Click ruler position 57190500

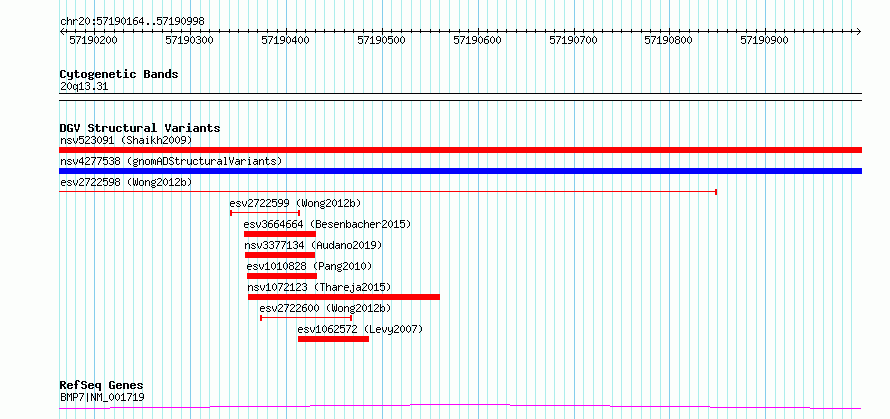click(x=381, y=40)
